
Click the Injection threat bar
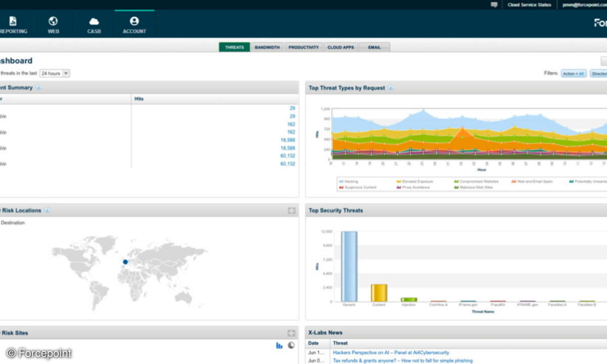click(409, 299)
